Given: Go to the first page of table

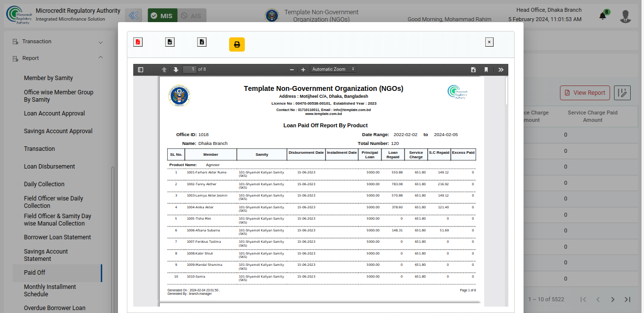Looking at the screenshot, I should (x=584, y=299).
